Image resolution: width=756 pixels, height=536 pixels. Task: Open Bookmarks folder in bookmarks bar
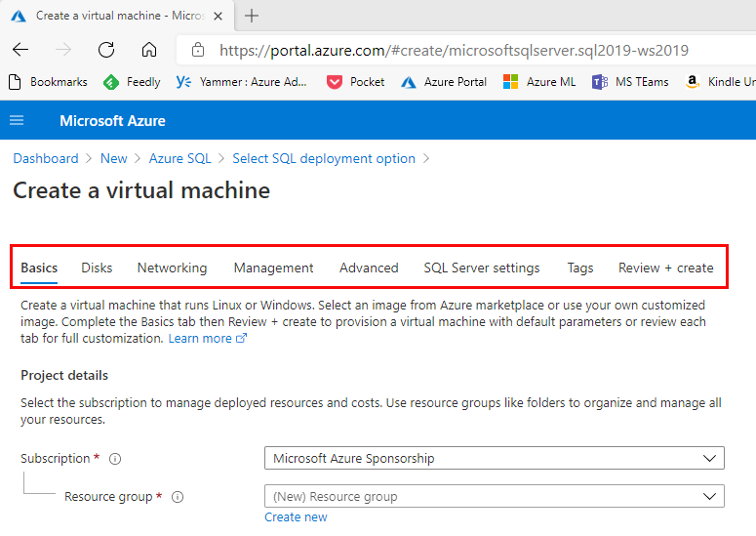tap(48, 82)
